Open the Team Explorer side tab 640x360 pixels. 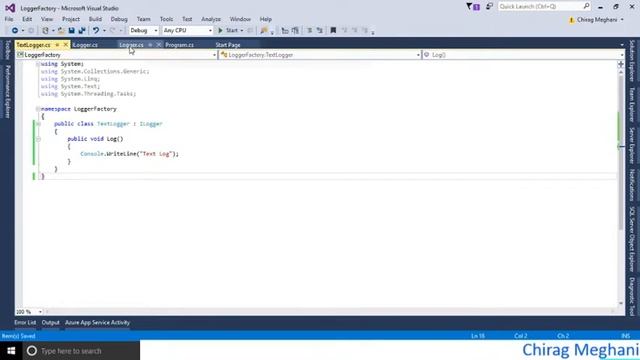coord(632,104)
